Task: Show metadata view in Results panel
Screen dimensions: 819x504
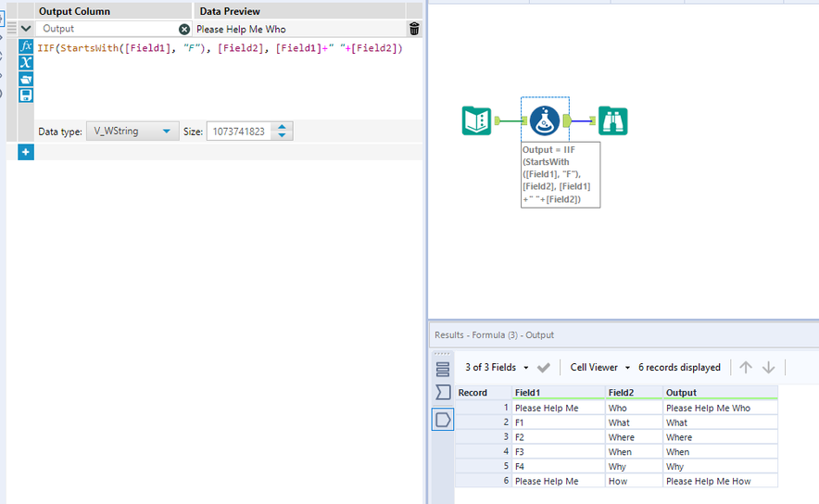Action: click(x=443, y=393)
